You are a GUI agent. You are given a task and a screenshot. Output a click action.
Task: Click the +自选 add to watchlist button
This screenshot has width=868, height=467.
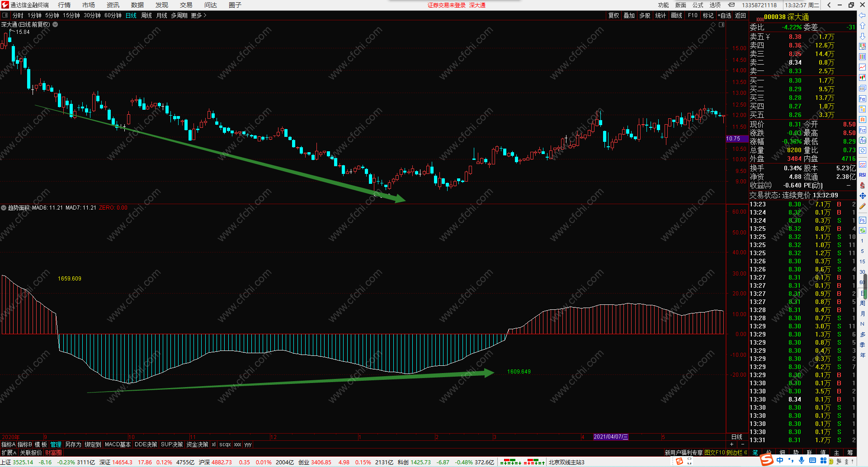[x=724, y=15]
